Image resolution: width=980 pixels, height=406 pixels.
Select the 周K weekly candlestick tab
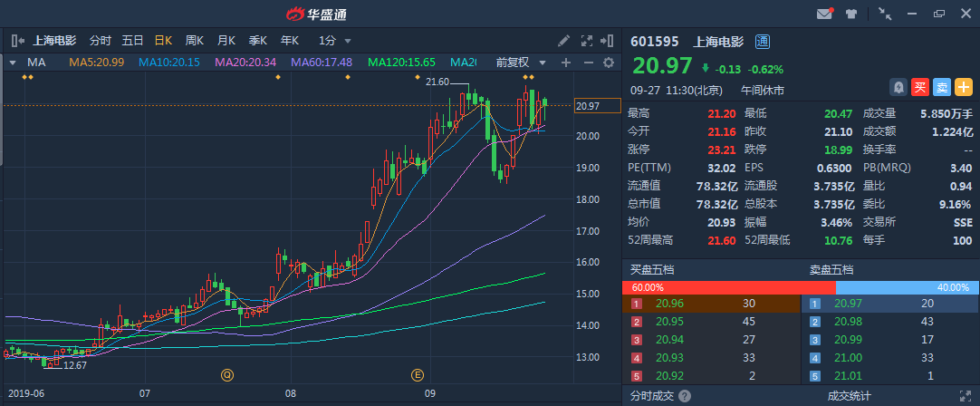coord(195,41)
